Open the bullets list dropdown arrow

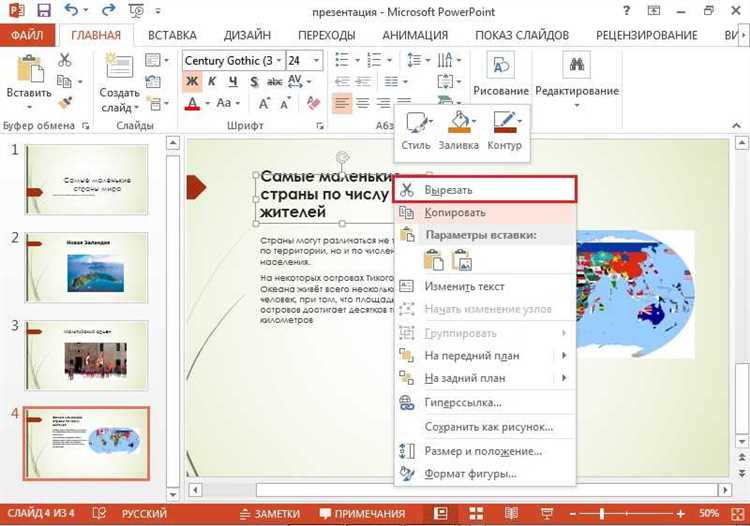click(357, 60)
